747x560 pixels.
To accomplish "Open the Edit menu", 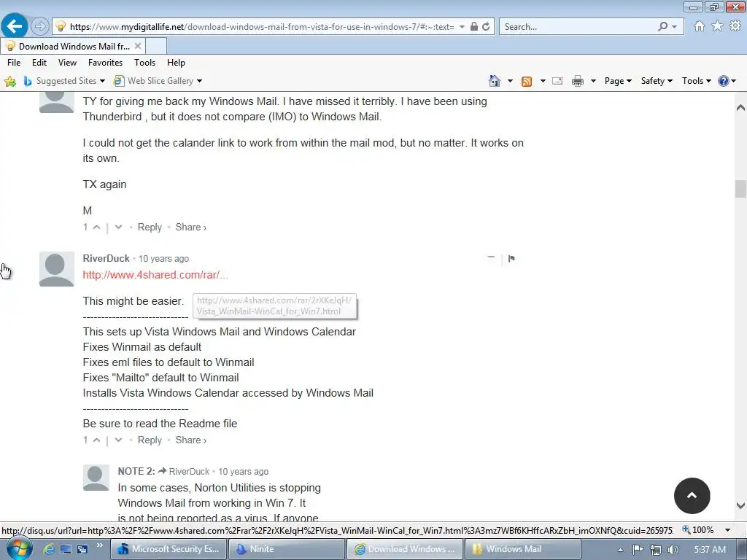I will coord(39,63).
